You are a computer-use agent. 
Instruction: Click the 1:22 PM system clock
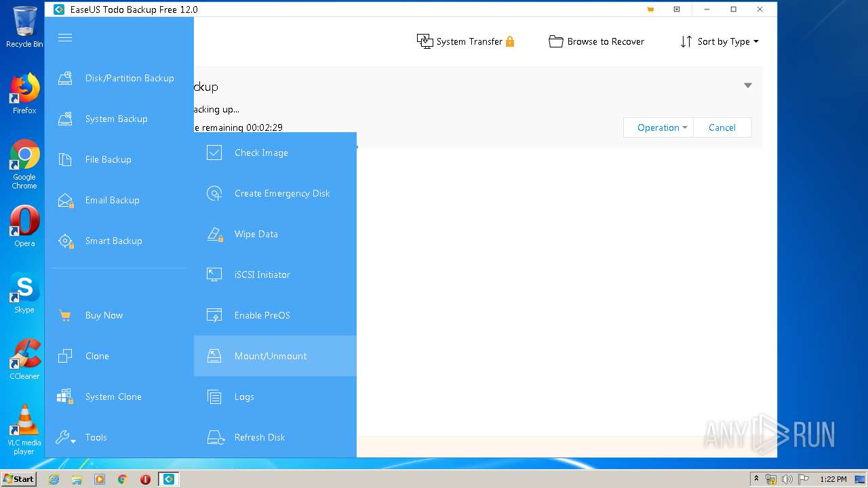point(833,479)
